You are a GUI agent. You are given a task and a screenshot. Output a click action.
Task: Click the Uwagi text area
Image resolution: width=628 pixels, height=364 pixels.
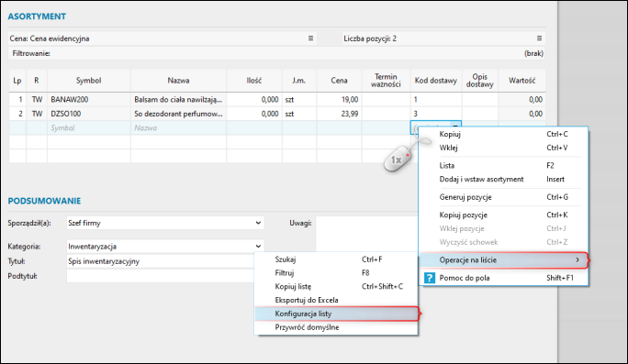pyautogui.click(x=366, y=234)
